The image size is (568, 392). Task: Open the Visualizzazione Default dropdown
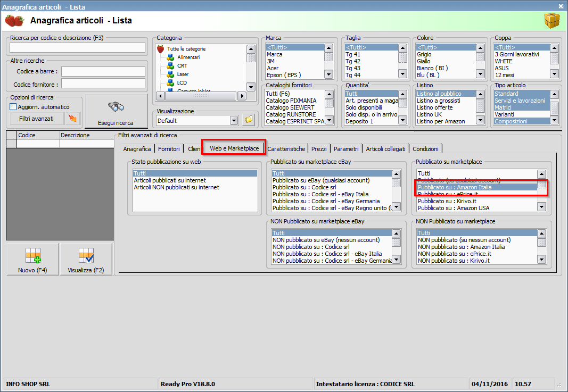tap(234, 121)
